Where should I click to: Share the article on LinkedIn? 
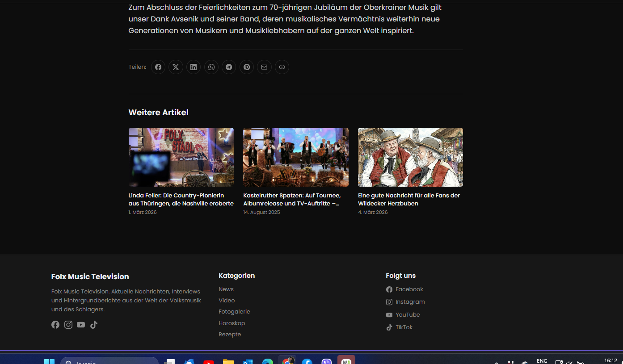[194, 67]
